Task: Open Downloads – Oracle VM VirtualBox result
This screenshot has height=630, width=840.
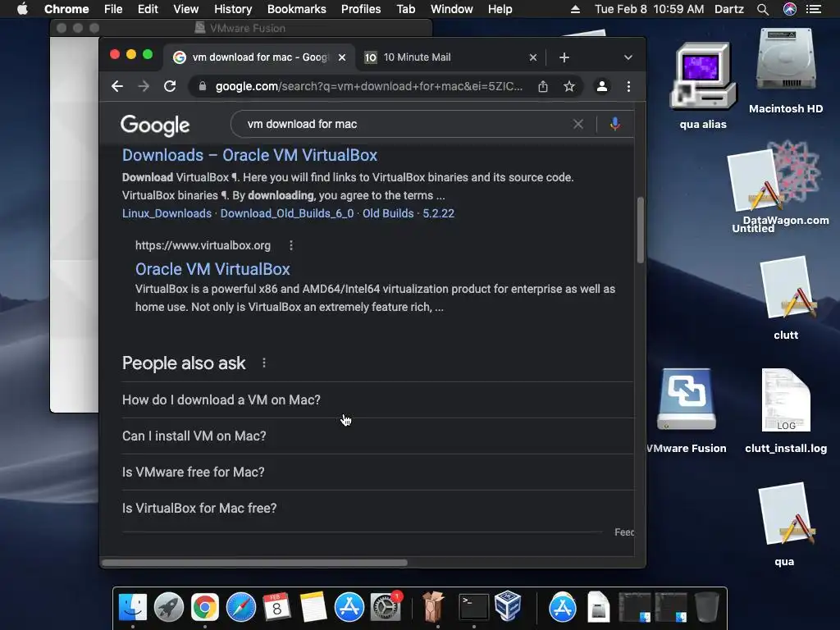Action: [249, 155]
